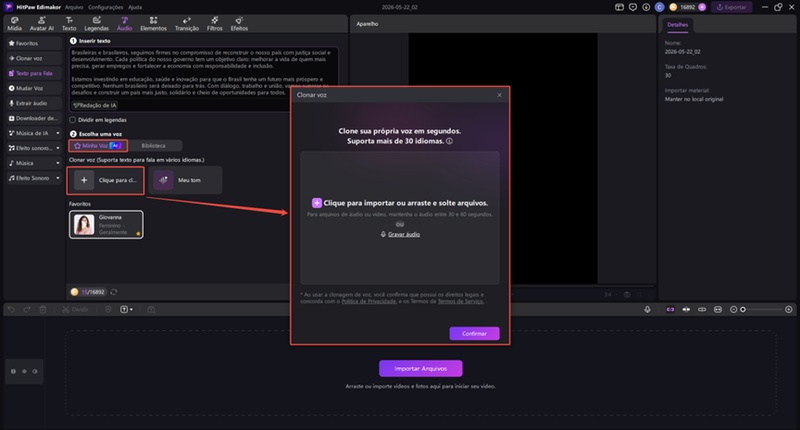Open the layout switcher icon in title bar

pyautogui.click(x=619, y=7)
